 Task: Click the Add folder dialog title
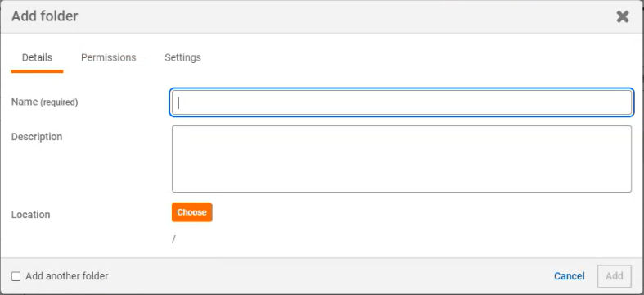pos(45,16)
